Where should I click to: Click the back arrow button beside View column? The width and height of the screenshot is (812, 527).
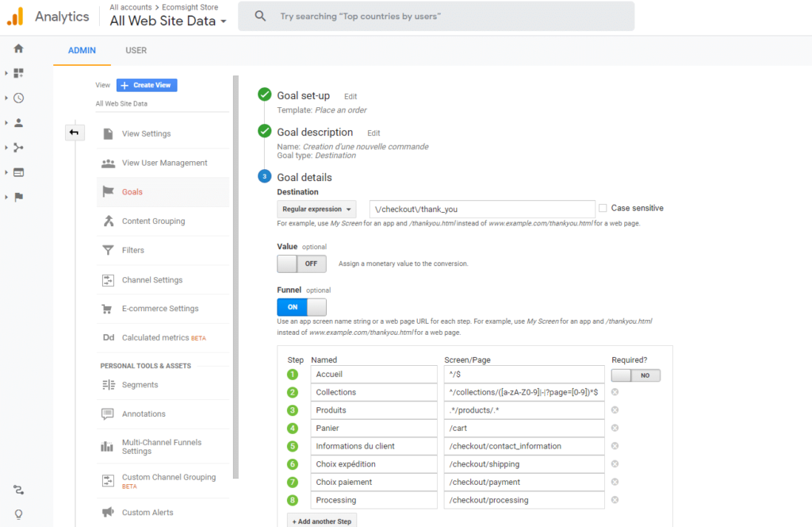click(75, 132)
